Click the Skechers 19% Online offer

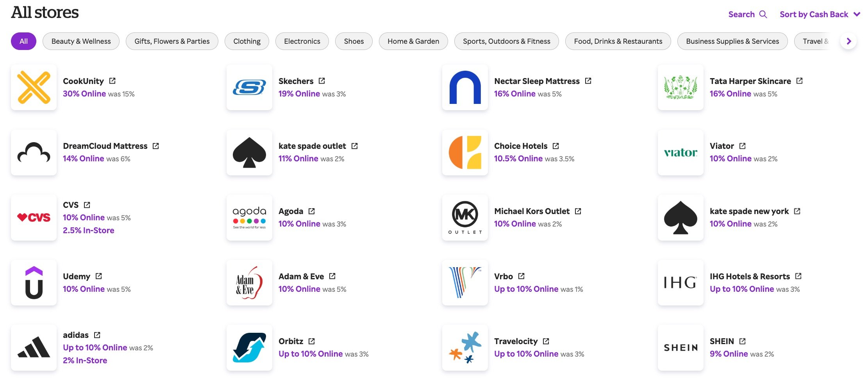(299, 94)
